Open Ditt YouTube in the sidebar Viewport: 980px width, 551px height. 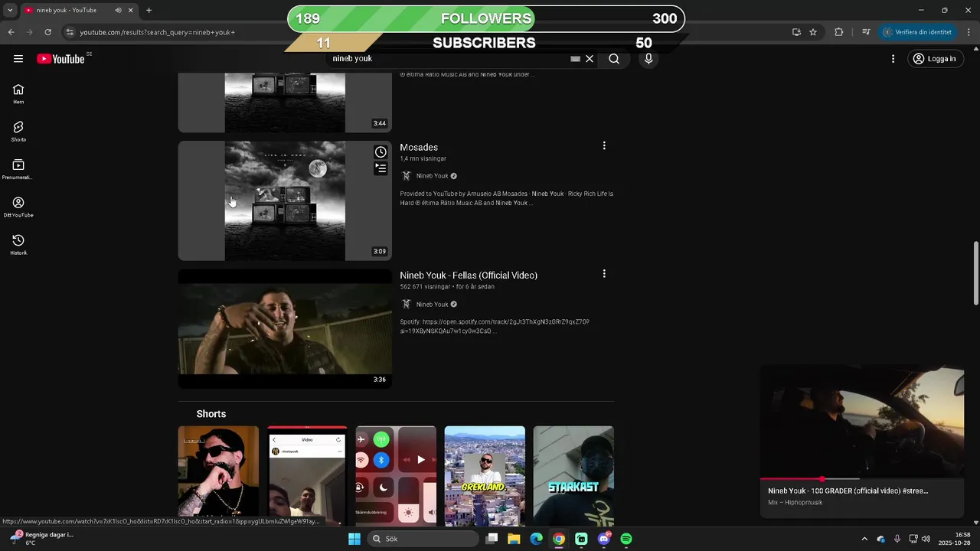tap(18, 207)
